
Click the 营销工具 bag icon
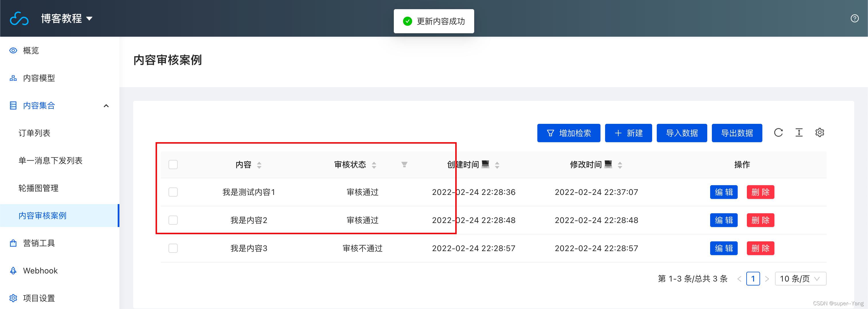(x=13, y=243)
